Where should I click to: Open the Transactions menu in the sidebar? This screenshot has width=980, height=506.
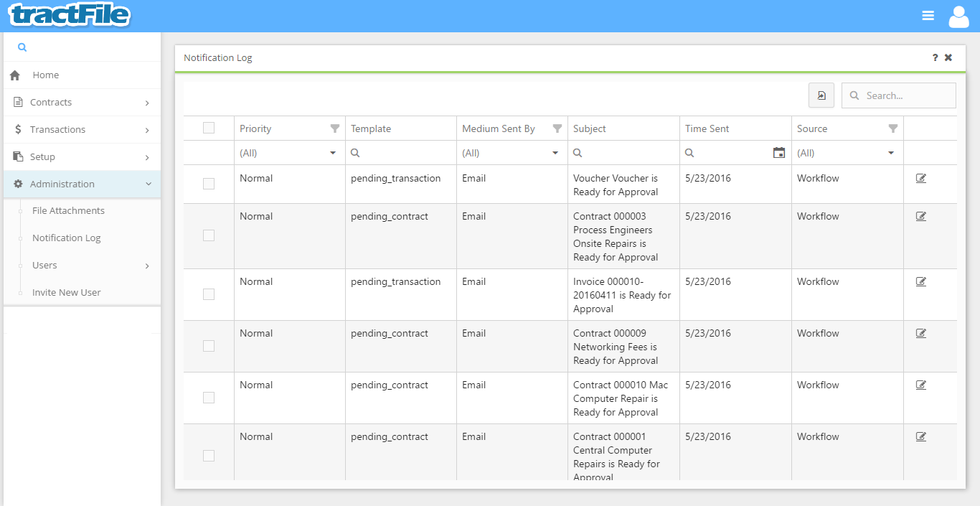80,130
